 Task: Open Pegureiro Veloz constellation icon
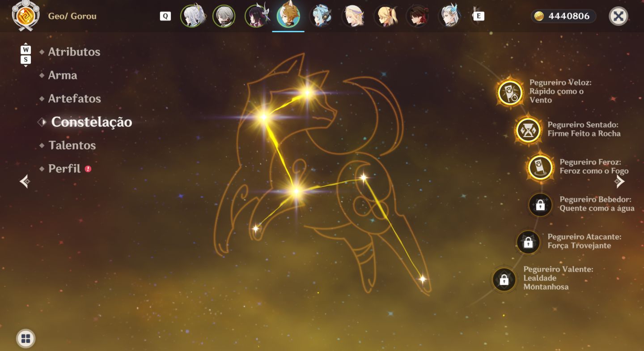click(510, 93)
